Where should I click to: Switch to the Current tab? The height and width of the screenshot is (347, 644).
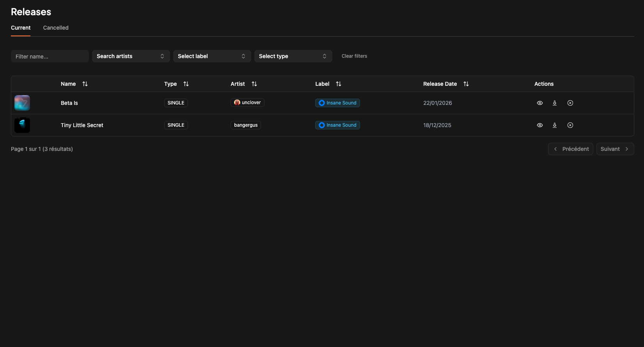click(21, 28)
